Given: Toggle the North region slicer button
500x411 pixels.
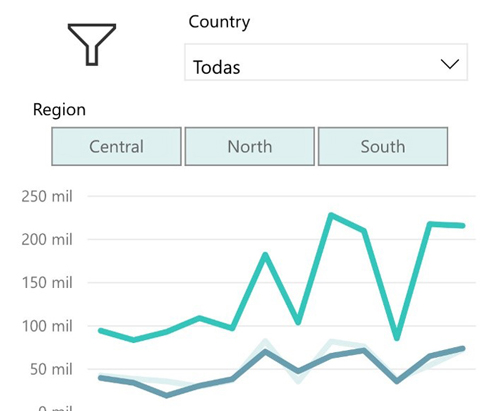Looking at the screenshot, I should [x=250, y=146].
